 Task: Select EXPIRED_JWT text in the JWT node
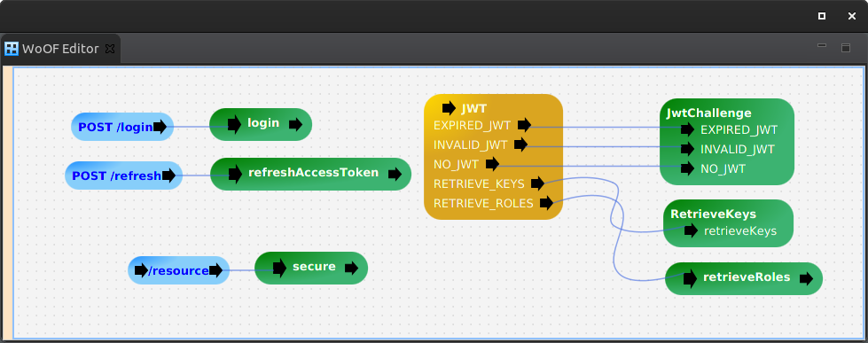tap(472, 126)
